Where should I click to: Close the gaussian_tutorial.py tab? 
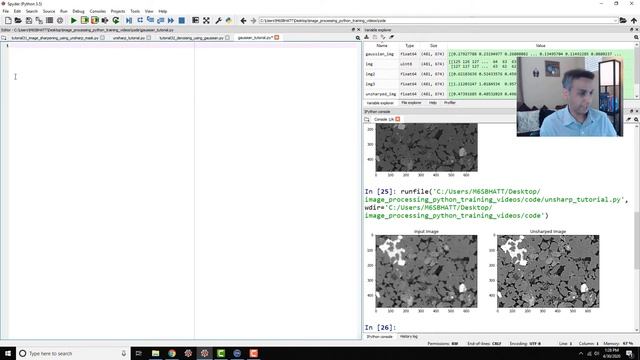click(x=277, y=38)
